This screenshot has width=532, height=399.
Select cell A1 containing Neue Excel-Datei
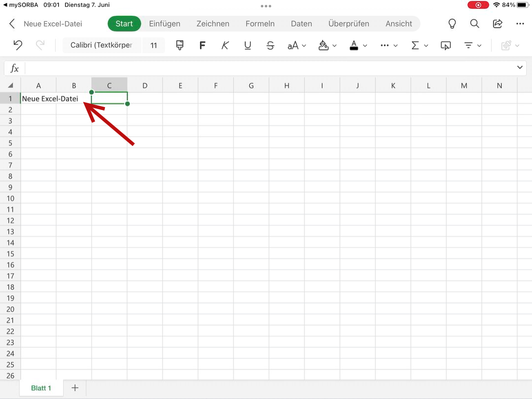coord(38,99)
